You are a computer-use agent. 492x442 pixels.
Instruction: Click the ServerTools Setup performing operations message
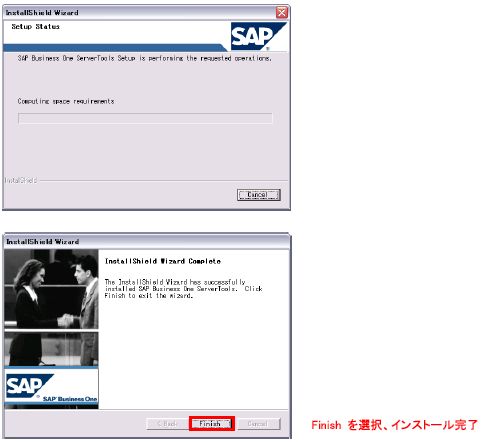(x=145, y=58)
